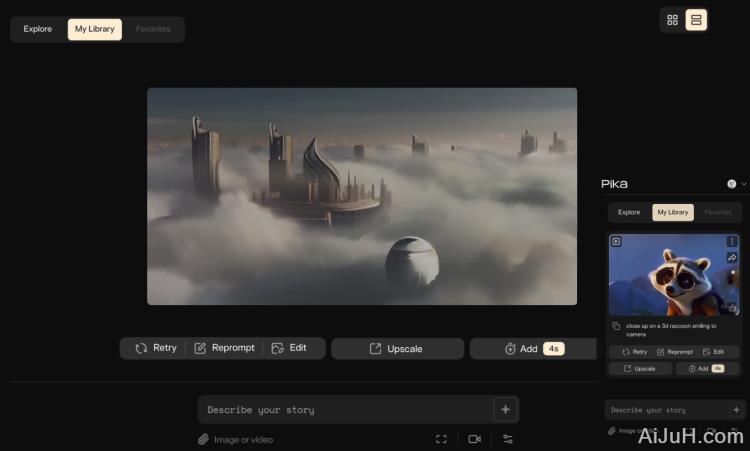The width and height of the screenshot is (750, 451).
Task: Click the share arrow on raccoon video
Action: [x=732, y=258]
